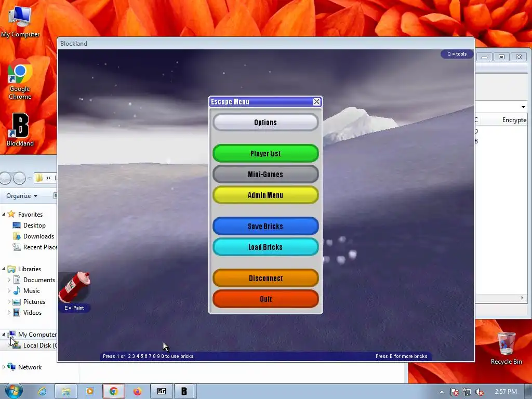
Task: Click the muted volume tray icon
Action: coord(479,392)
